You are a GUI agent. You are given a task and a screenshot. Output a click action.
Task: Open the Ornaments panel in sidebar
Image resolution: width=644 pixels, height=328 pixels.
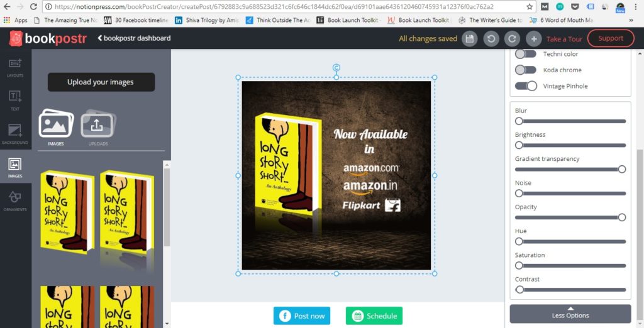tap(15, 201)
